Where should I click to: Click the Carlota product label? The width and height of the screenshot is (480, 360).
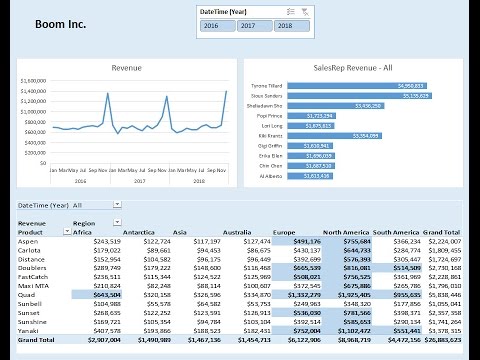29,250
